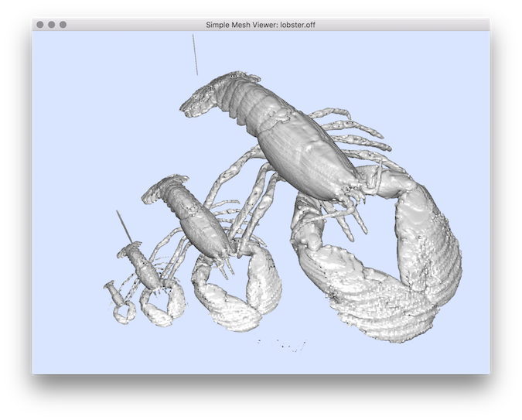This screenshot has width=522, height=420.
Task: Click the thin antenna line at top
Action: coord(195,54)
